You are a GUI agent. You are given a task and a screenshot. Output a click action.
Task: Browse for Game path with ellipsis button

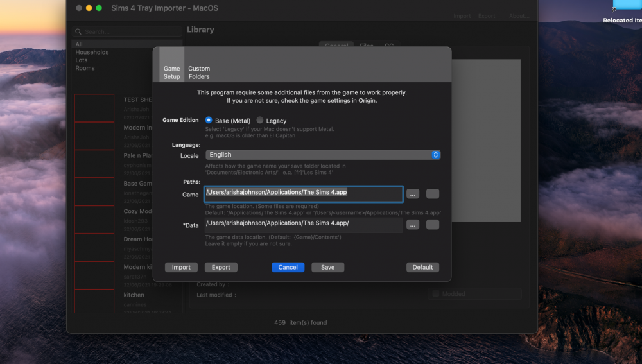[413, 194]
